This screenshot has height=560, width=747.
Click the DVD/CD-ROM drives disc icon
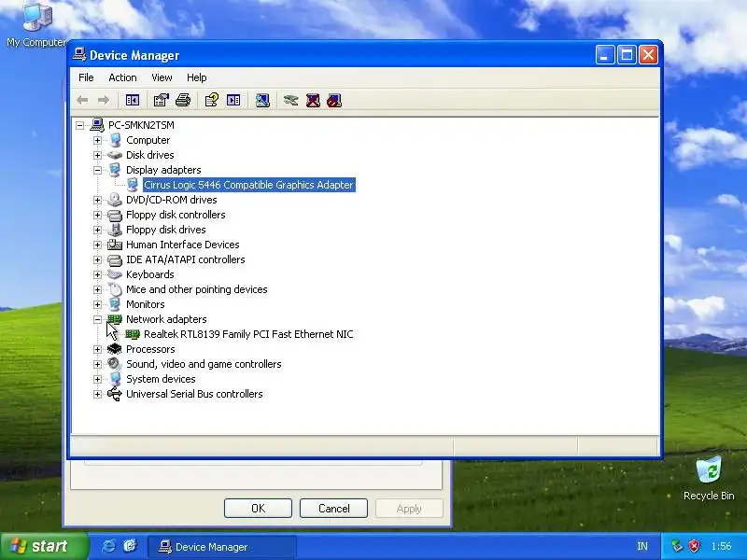(114, 200)
